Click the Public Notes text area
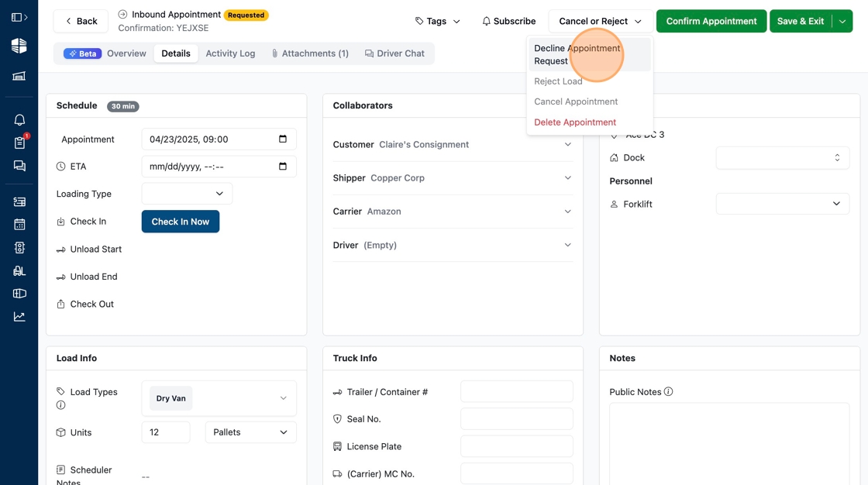The image size is (868, 485). click(729, 444)
